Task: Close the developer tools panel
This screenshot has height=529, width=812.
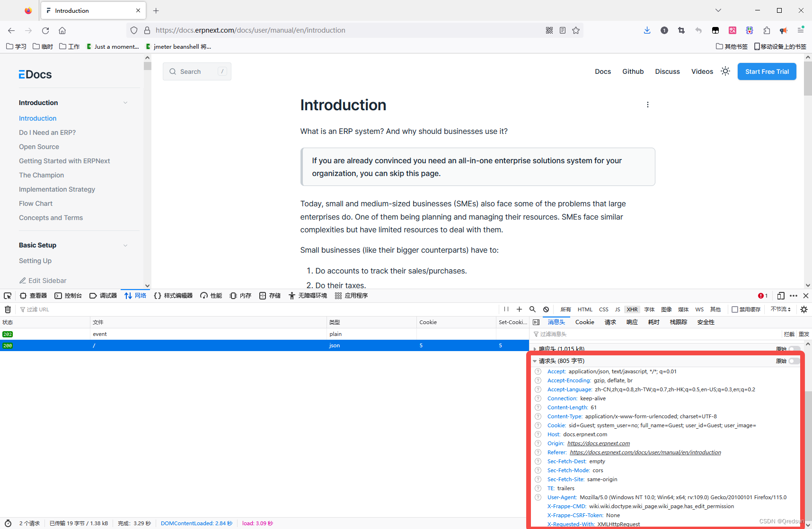Action: pyautogui.click(x=806, y=296)
